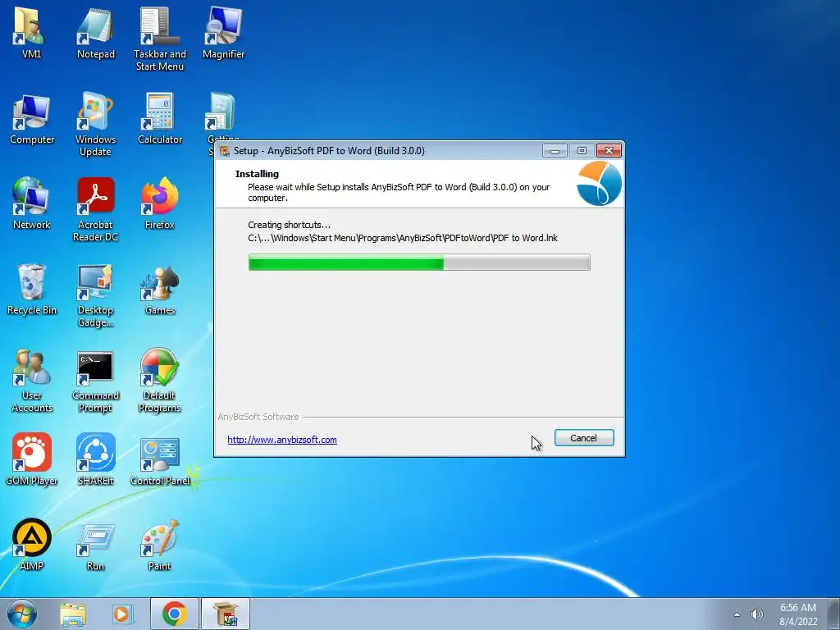Screen dimensions: 840x630
Task: Launch the GOM Player shortcut
Action: pos(32,459)
